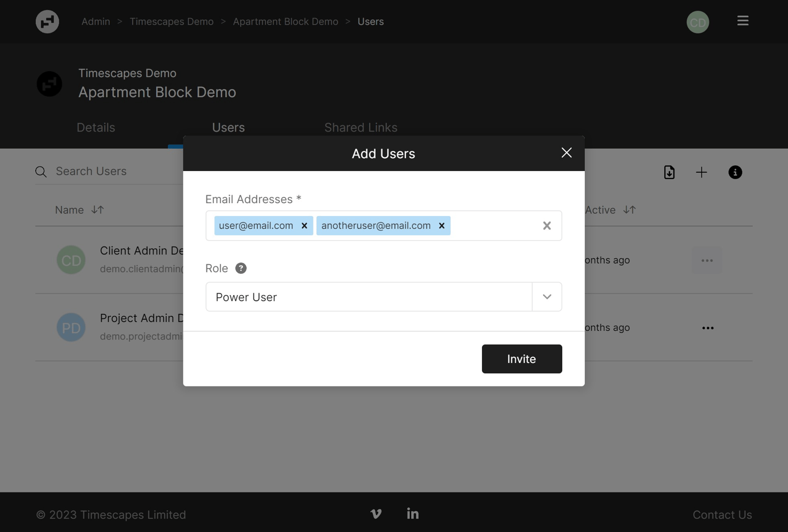Switch to the Shared Links tab
Image resolution: width=788 pixels, height=532 pixels.
pos(361,127)
